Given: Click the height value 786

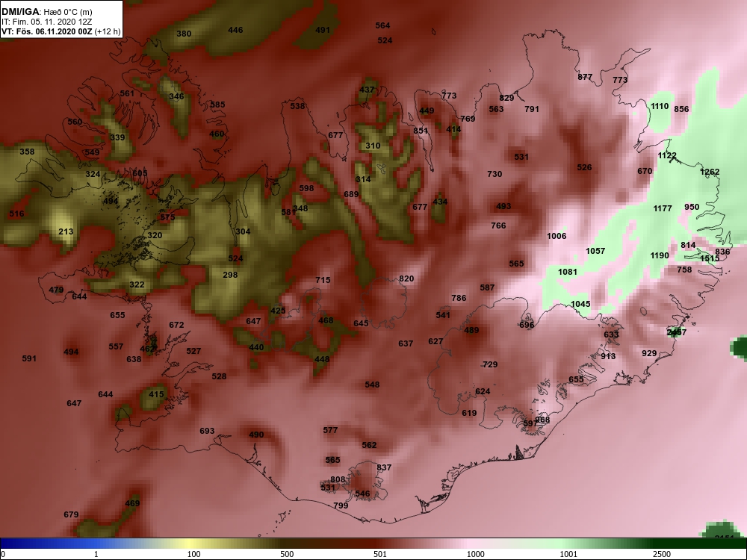Looking at the screenshot, I should tap(459, 298).
